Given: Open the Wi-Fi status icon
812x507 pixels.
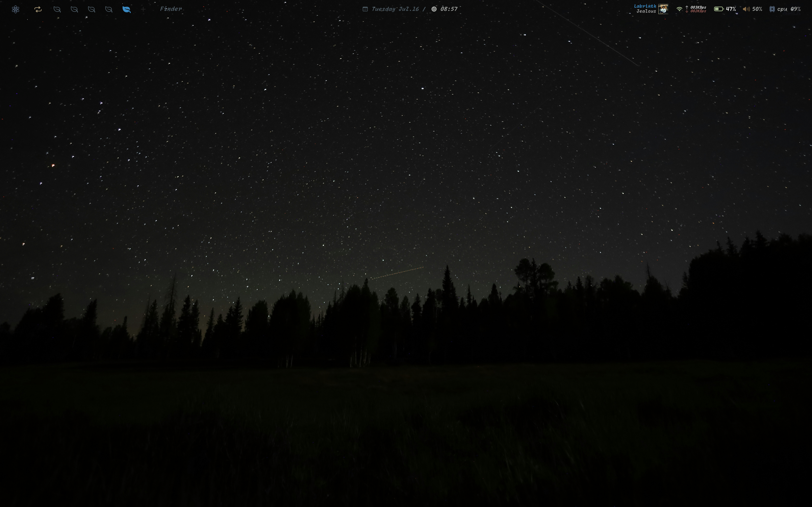Looking at the screenshot, I should coord(679,9).
